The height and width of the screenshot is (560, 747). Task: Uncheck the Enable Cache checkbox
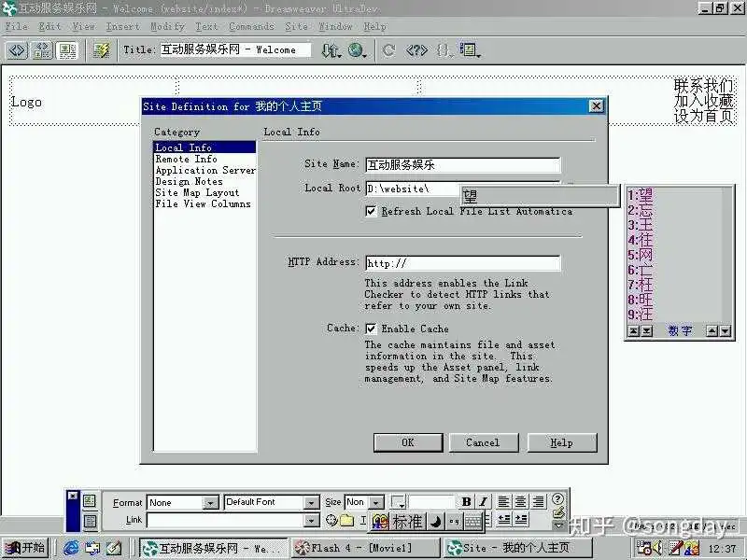point(371,329)
